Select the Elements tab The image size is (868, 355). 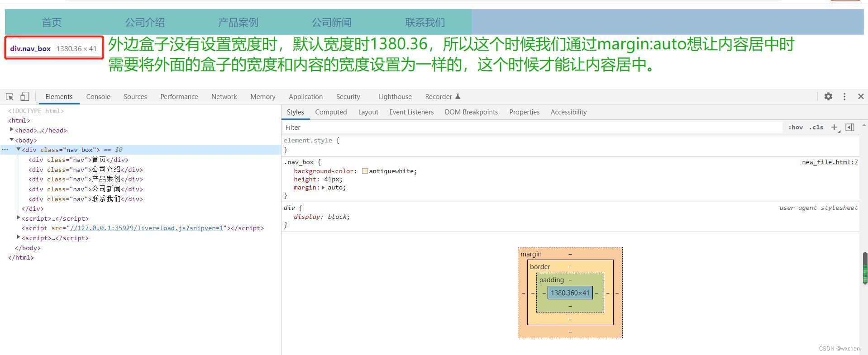coord(59,97)
